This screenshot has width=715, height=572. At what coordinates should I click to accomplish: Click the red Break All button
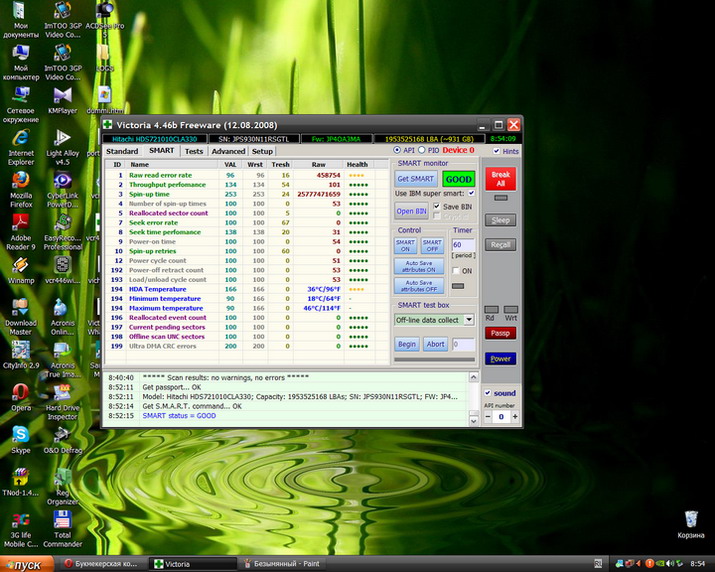(501, 178)
